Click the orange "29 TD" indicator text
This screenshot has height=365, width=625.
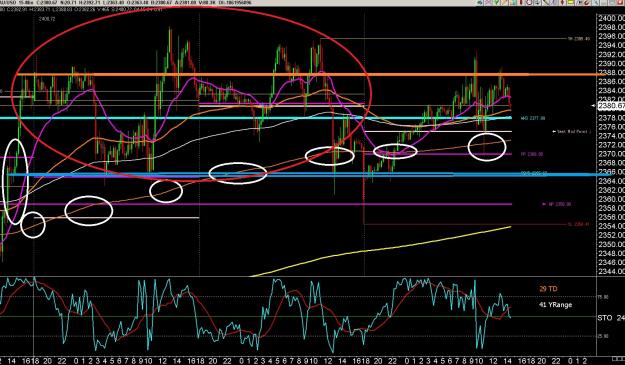pos(548,289)
